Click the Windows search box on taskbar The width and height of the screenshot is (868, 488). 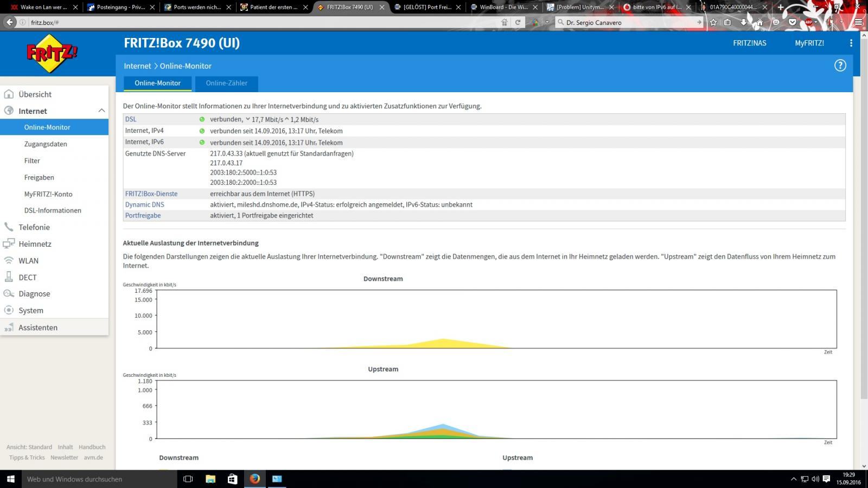pyautogui.click(x=99, y=479)
